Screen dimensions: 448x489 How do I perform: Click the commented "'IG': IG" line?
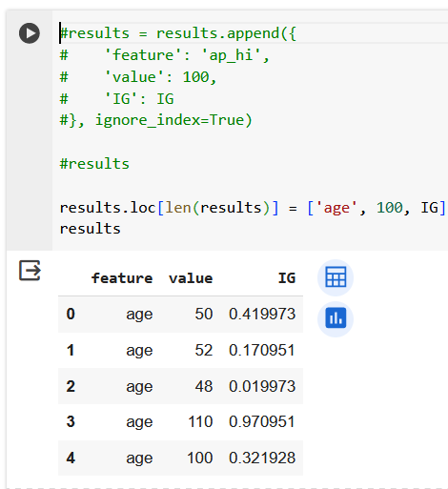pos(117,99)
